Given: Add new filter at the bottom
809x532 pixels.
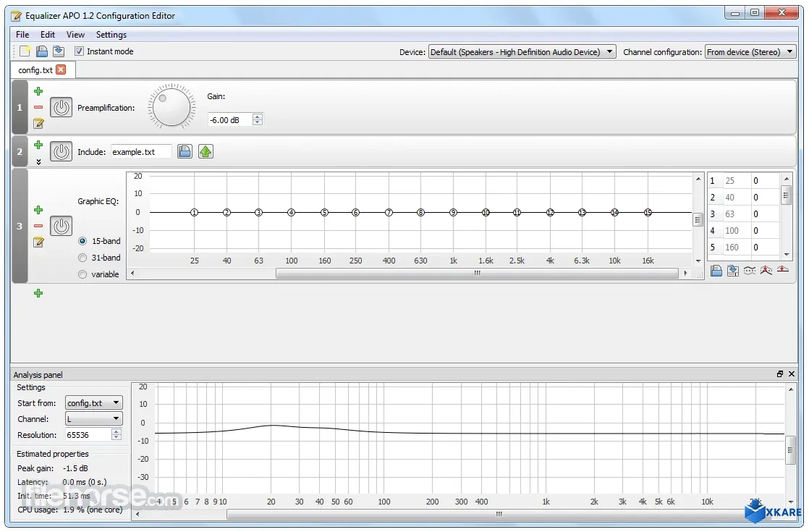Looking at the screenshot, I should 38,293.
